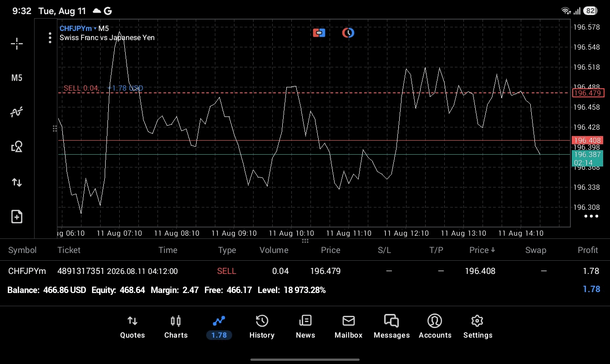Change the M5 timeframe in sidebar

click(x=17, y=78)
